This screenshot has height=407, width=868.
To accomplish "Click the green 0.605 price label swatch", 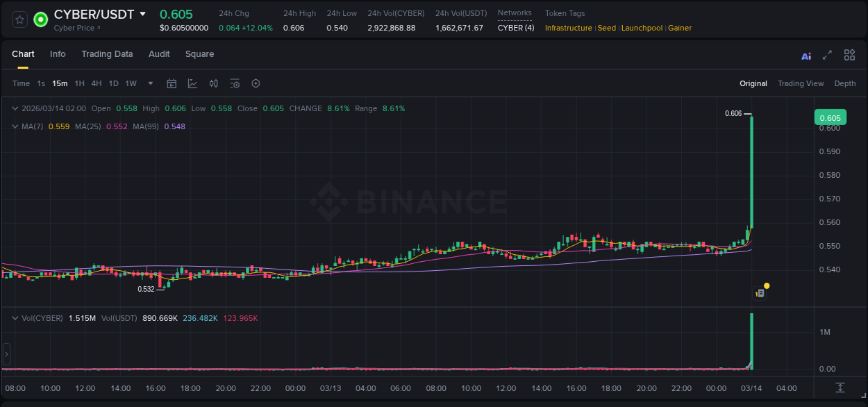I will (831, 117).
